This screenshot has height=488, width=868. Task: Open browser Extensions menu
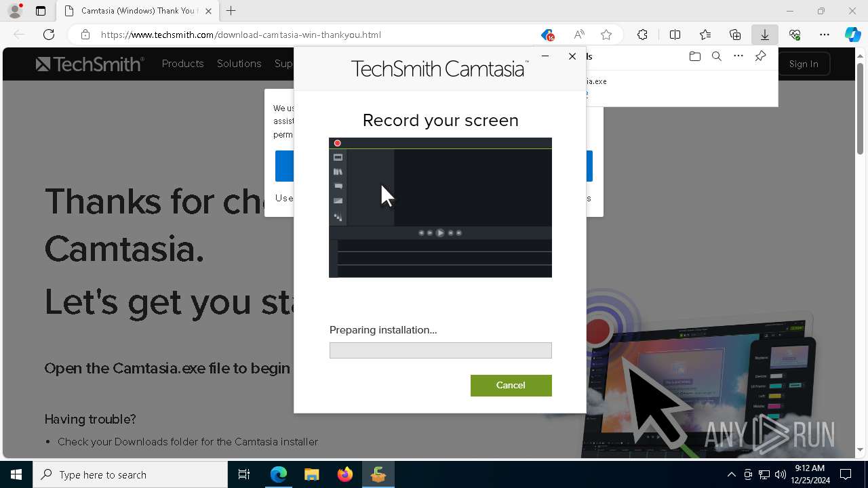[x=642, y=35]
